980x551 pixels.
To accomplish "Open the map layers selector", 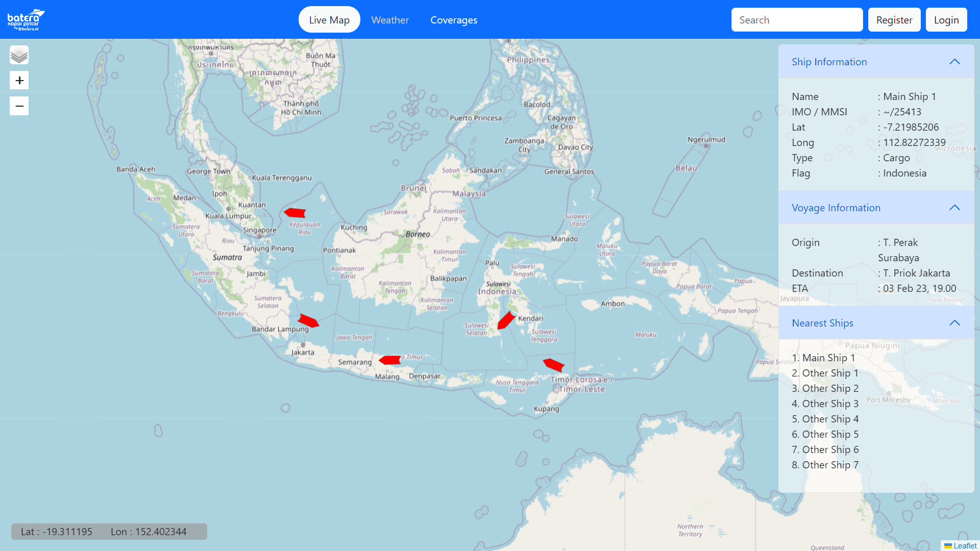I will [x=19, y=55].
